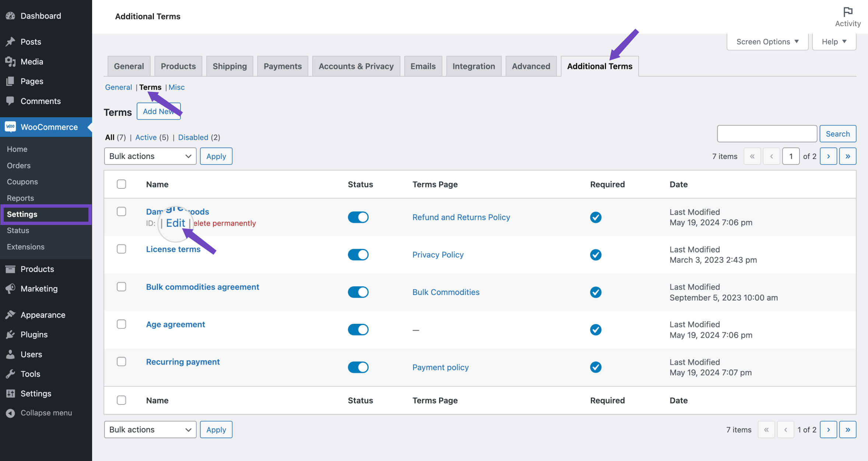Expand the Screen Options panel
This screenshot has width=868, height=461.
767,41
